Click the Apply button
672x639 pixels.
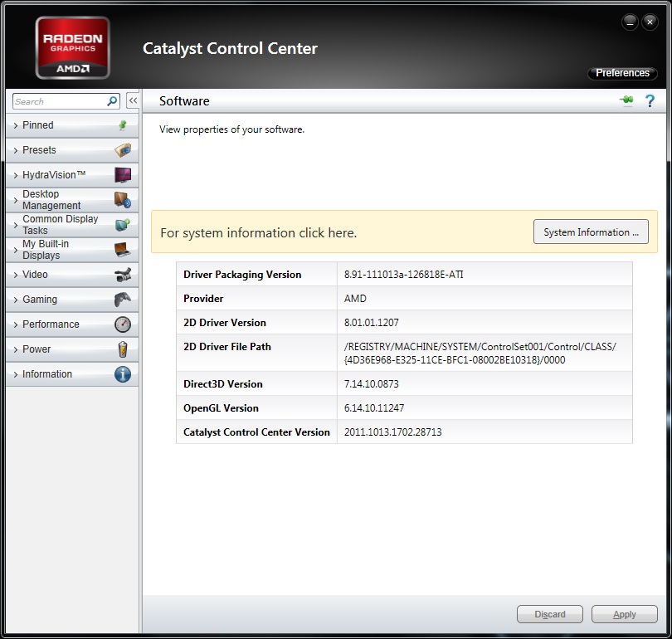pos(625,614)
